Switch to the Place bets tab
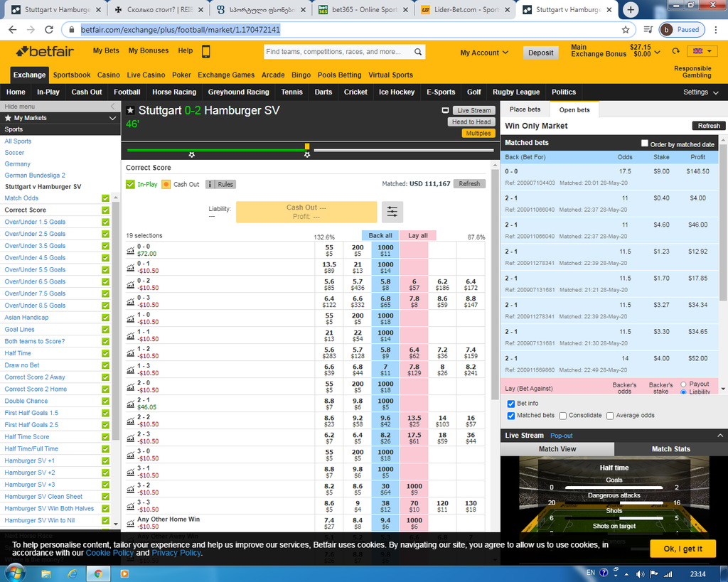 (x=525, y=109)
